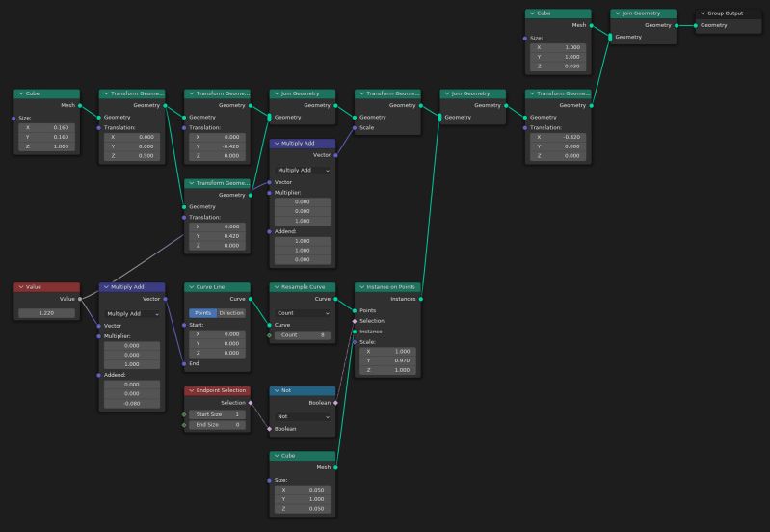The image size is (770, 532).
Task: Click the Z size 0.030 field
Action: (x=558, y=66)
